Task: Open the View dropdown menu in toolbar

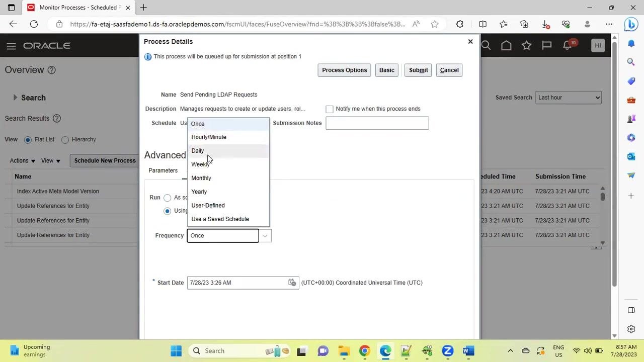Action: (x=51, y=161)
